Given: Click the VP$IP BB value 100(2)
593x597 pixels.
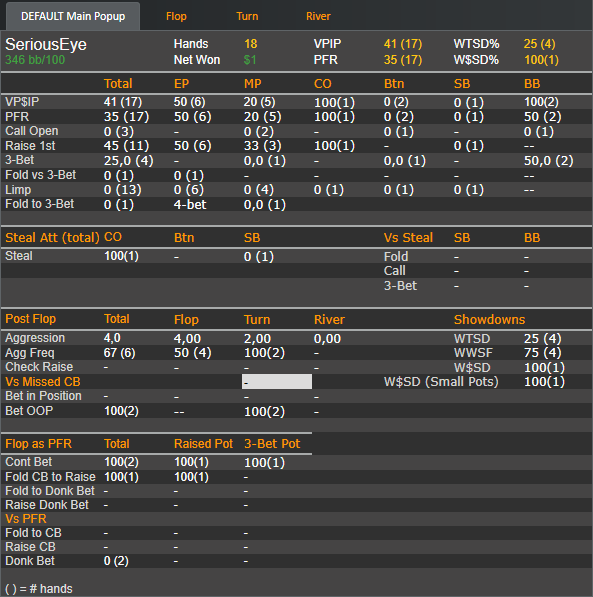Looking at the screenshot, I should click(x=541, y=102).
